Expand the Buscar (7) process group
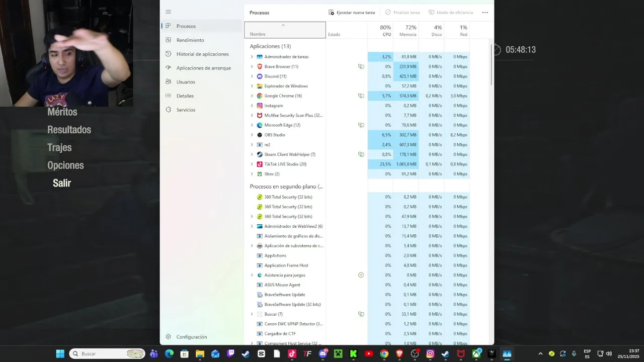This screenshot has height=362, width=644. coord(252,314)
